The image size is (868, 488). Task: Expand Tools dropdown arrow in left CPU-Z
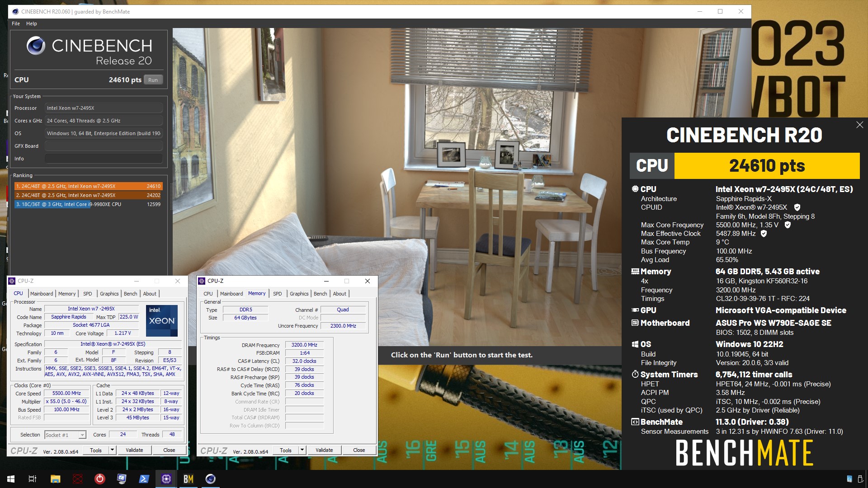coord(112,450)
